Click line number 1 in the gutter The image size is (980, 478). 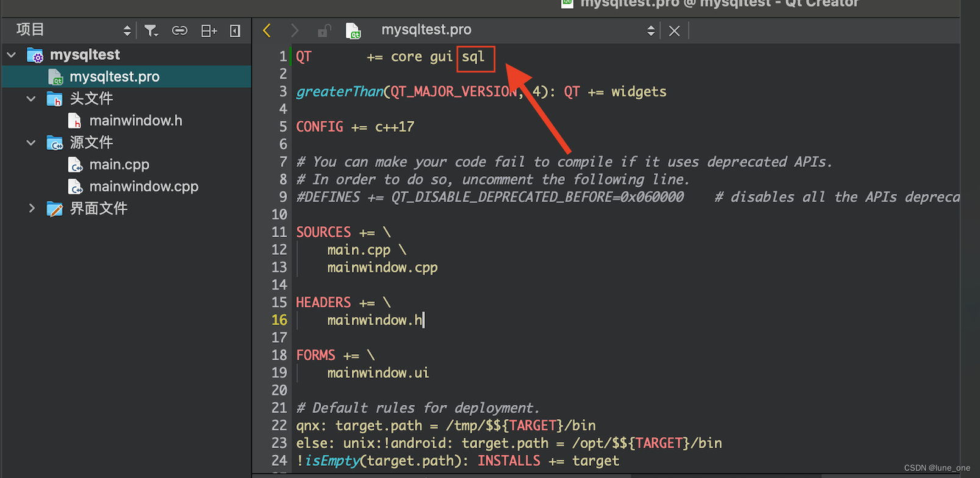[x=283, y=57]
